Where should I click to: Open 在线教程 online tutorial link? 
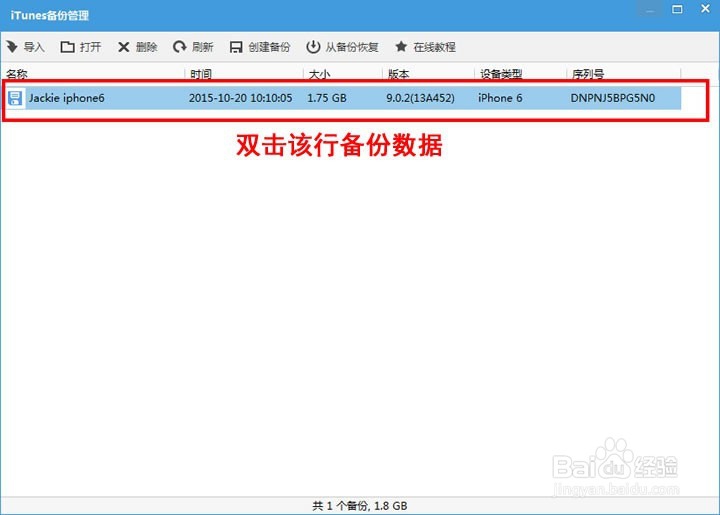coord(434,47)
